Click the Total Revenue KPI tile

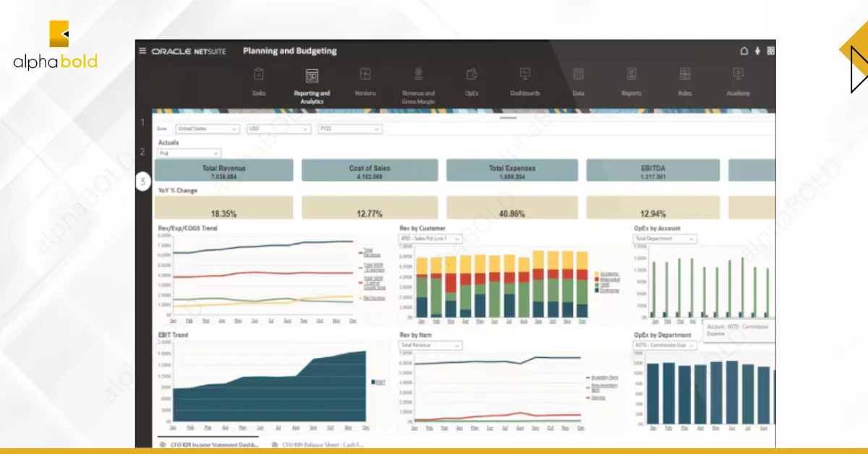[224, 171]
